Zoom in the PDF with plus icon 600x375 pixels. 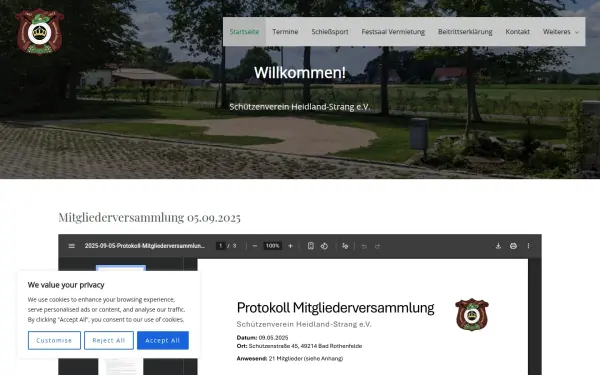290,246
